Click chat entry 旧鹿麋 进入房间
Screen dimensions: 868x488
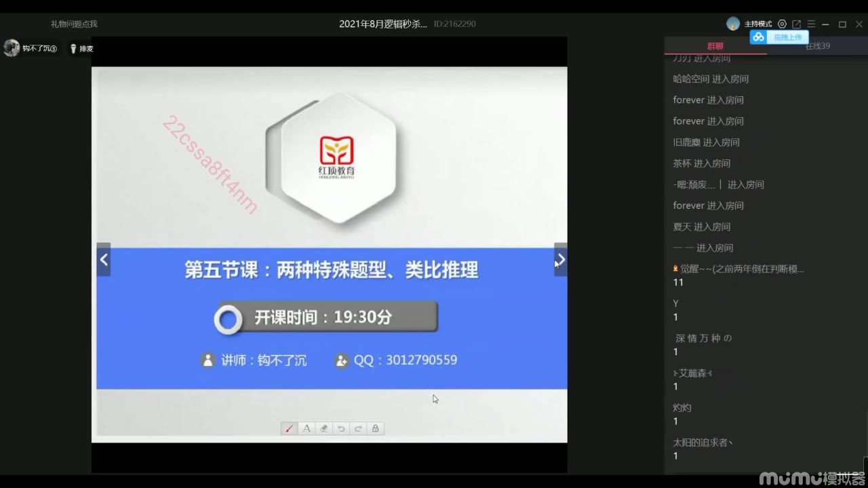coord(706,142)
